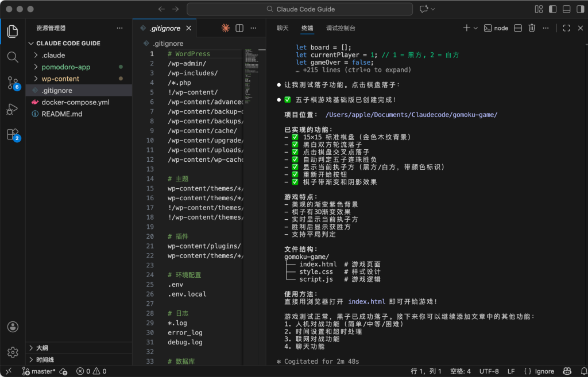588x377 pixels.
Task: Click the Claude Code Guide search box
Action: point(300,9)
